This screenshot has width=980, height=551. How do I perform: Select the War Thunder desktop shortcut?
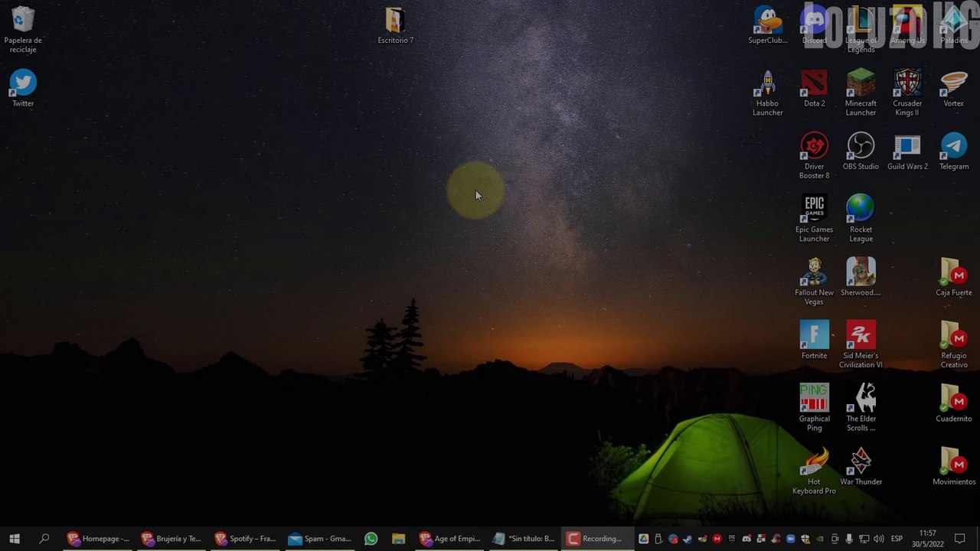[x=861, y=466]
